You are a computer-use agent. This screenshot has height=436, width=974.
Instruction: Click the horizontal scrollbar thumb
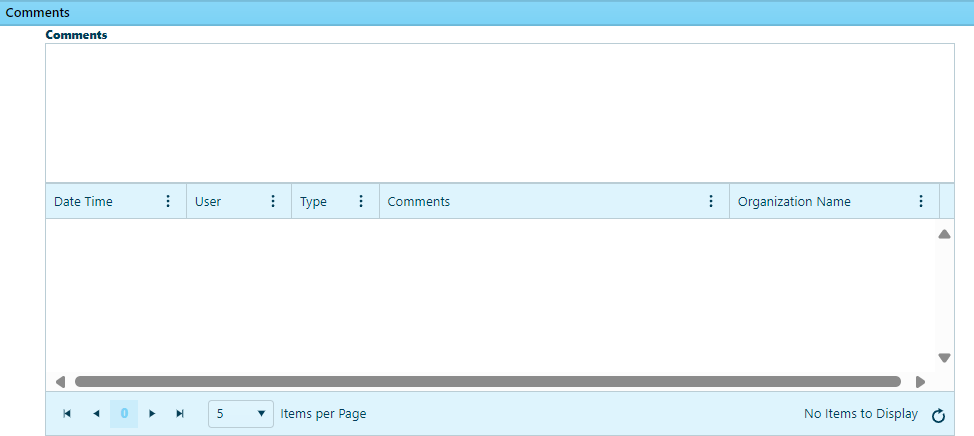(x=487, y=381)
